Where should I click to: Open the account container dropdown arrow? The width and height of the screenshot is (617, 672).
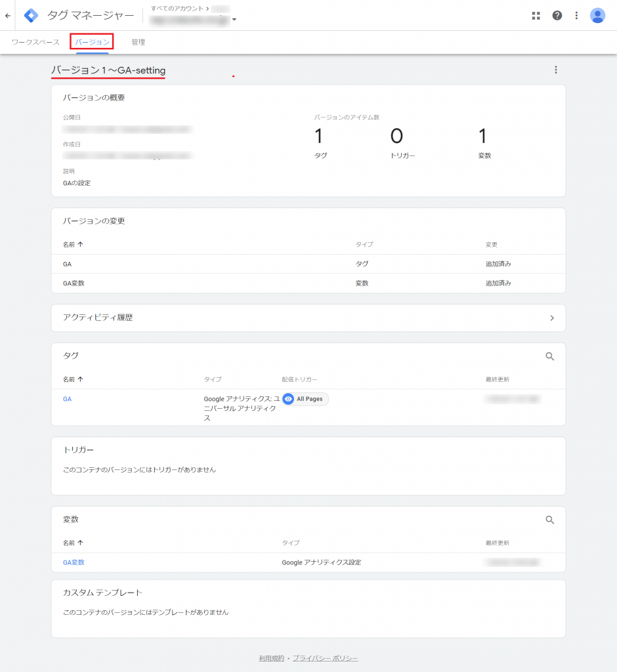(234, 20)
